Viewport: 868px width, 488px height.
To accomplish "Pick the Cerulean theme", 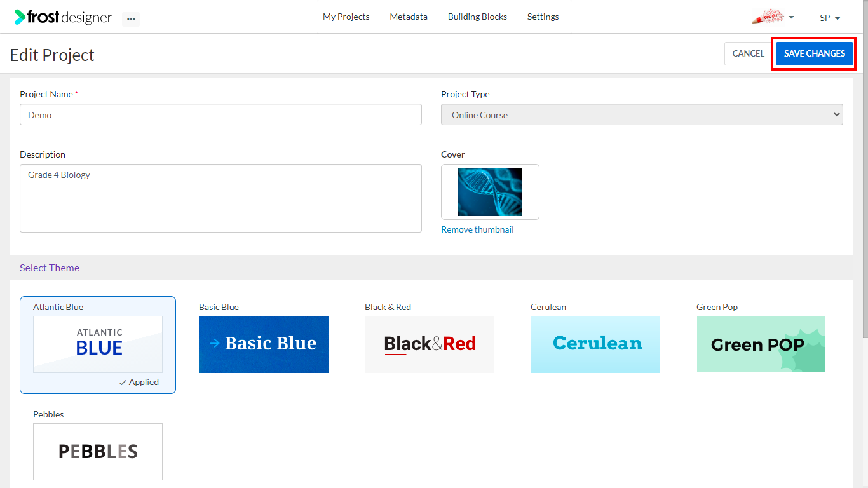I will [595, 344].
